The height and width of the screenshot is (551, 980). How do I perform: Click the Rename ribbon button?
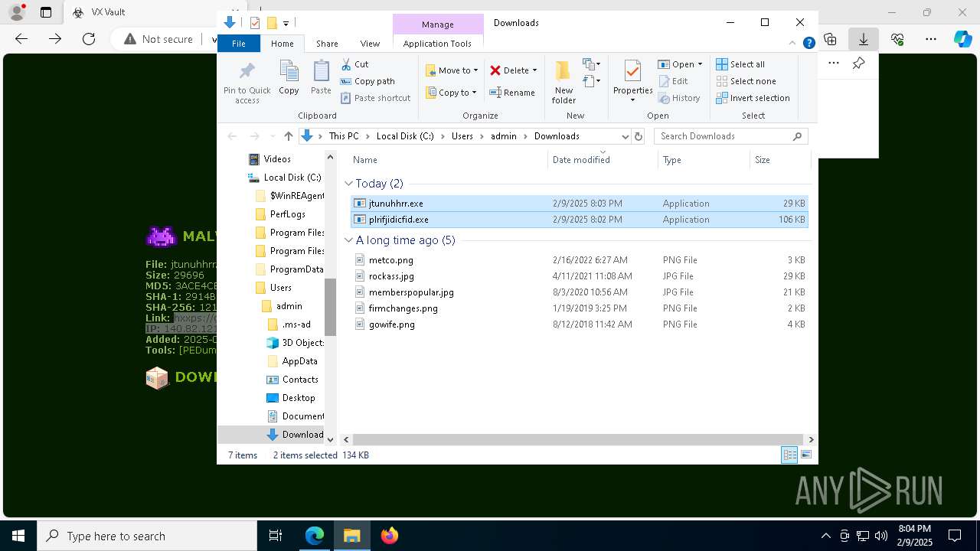pyautogui.click(x=512, y=93)
